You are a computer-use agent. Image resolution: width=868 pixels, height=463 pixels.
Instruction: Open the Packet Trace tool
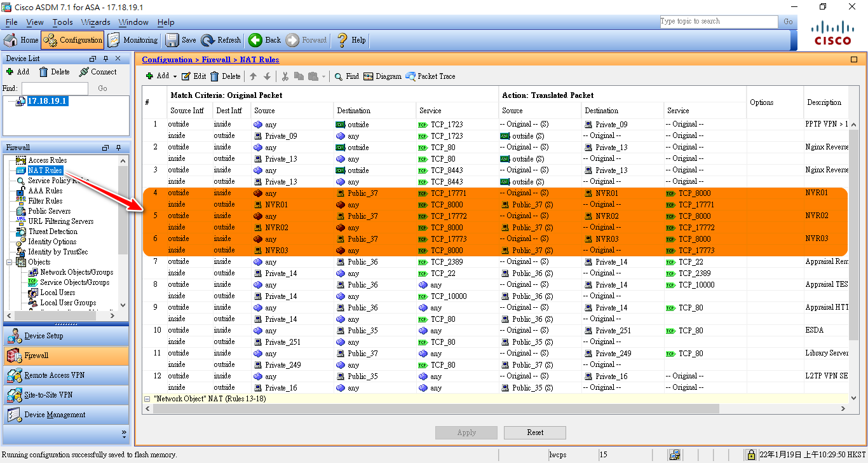[x=430, y=76]
